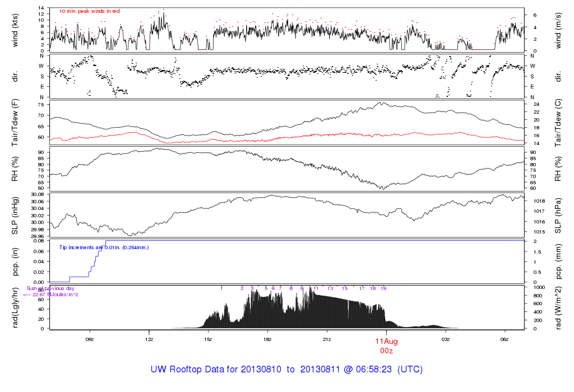The image size is (574, 392).
Task: Select the left 'Tair/Tdew (F)' axis label
Action: (15, 122)
